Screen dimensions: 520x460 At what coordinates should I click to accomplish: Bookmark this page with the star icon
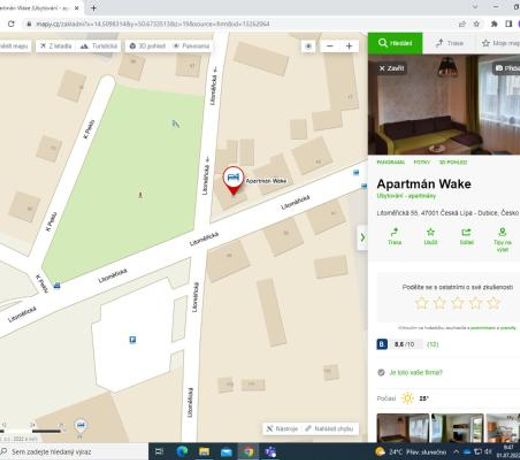477,24
